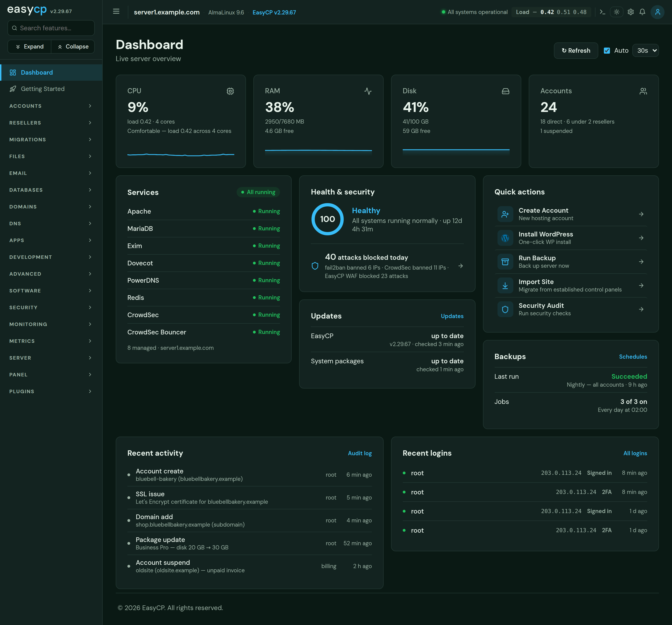Expand the Accounts sidebar section
This screenshot has height=625, width=672.
tap(51, 106)
